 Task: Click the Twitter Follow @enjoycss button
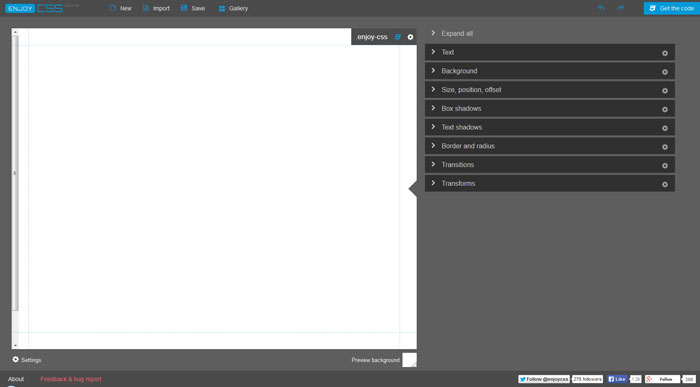pos(544,379)
